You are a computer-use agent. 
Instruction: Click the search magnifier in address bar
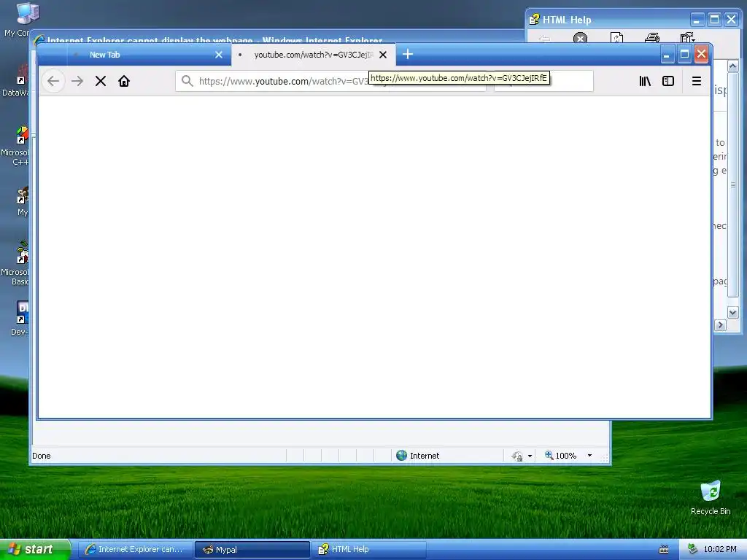187,81
